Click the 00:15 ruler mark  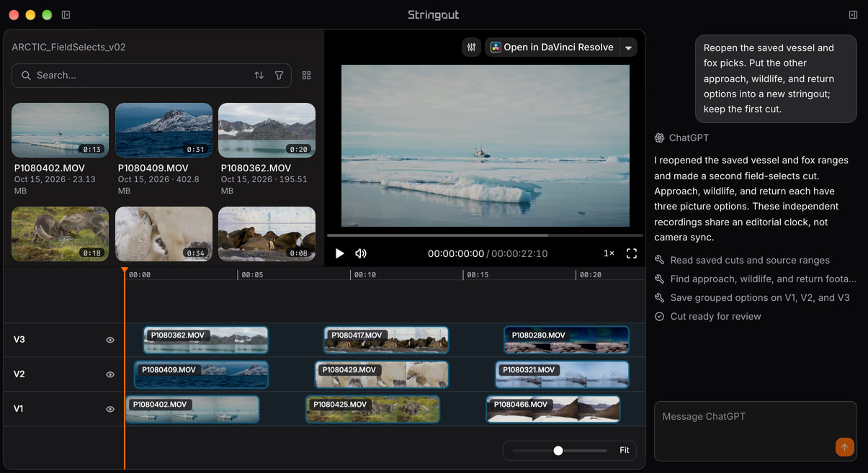pos(478,275)
